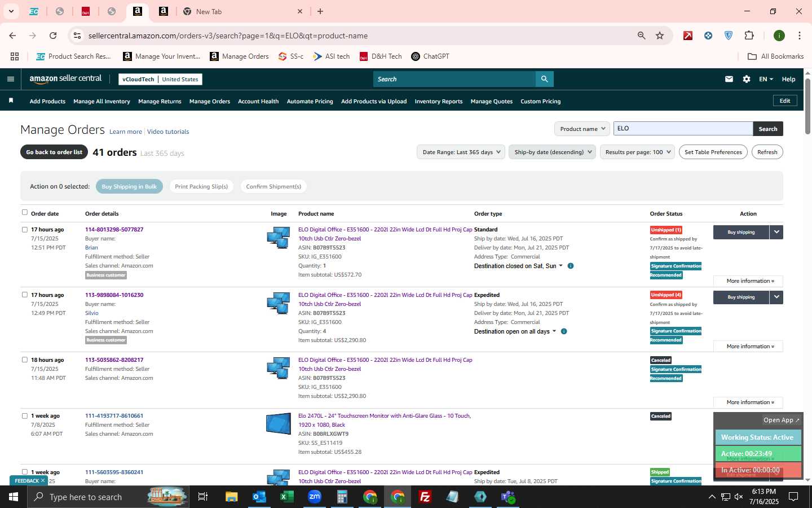This screenshot has height=508, width=812.
Task: Open File Explorer from the taskbar
Action: point(232,497)
